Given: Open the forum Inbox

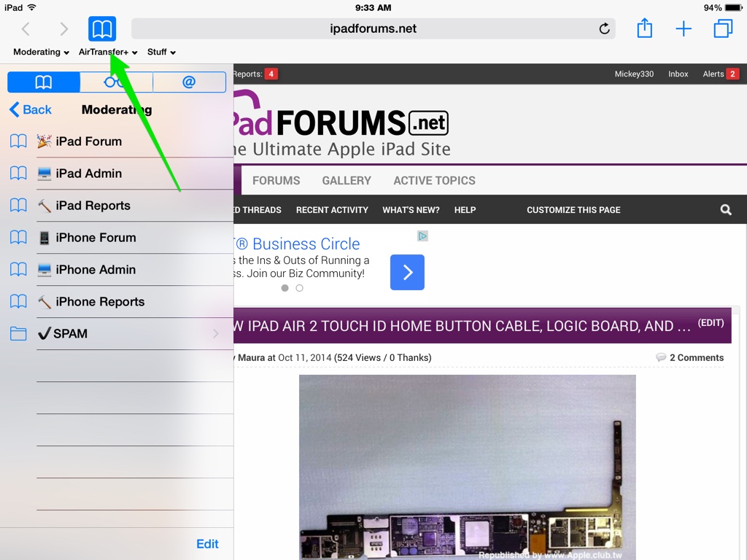Looking at the screenshot, I should click(x=678, y=74).
